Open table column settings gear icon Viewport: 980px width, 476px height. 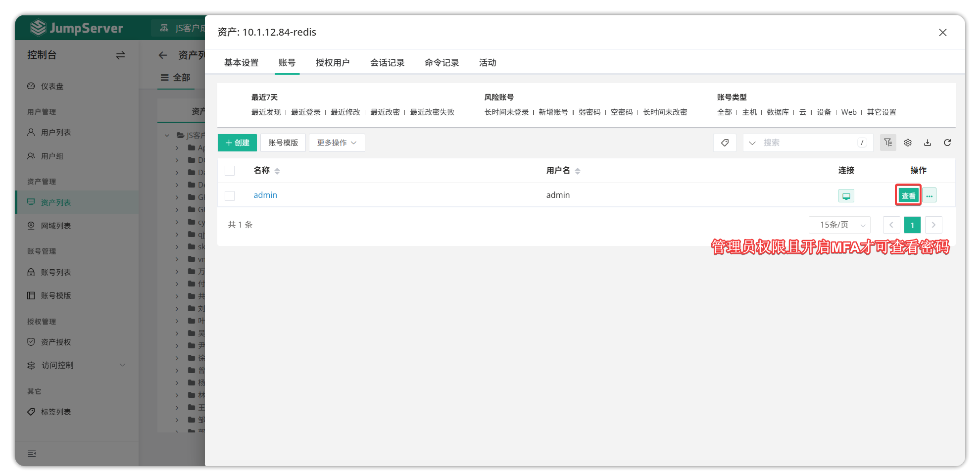[x=908, y=143]
